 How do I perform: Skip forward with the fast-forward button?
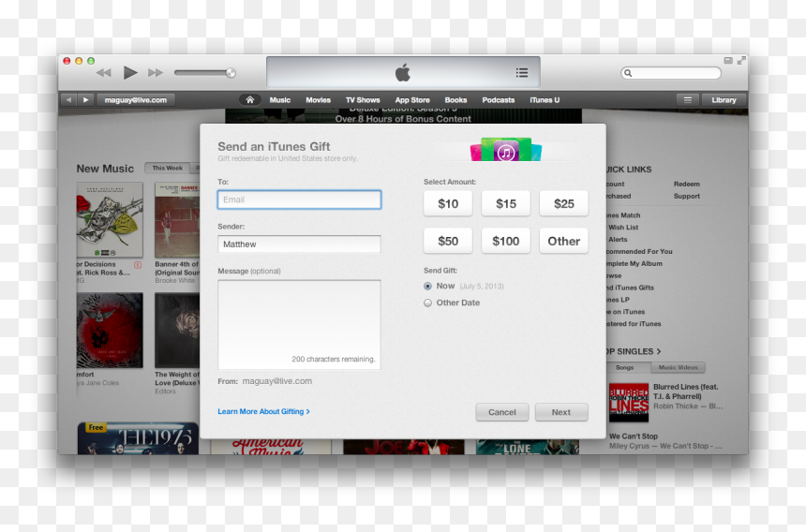(156, 73)
